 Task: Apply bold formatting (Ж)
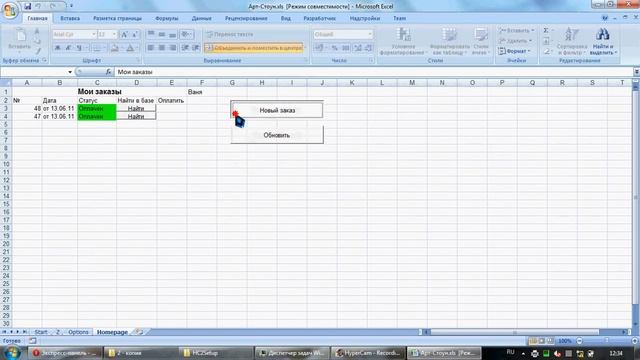[x=58, y=48]
